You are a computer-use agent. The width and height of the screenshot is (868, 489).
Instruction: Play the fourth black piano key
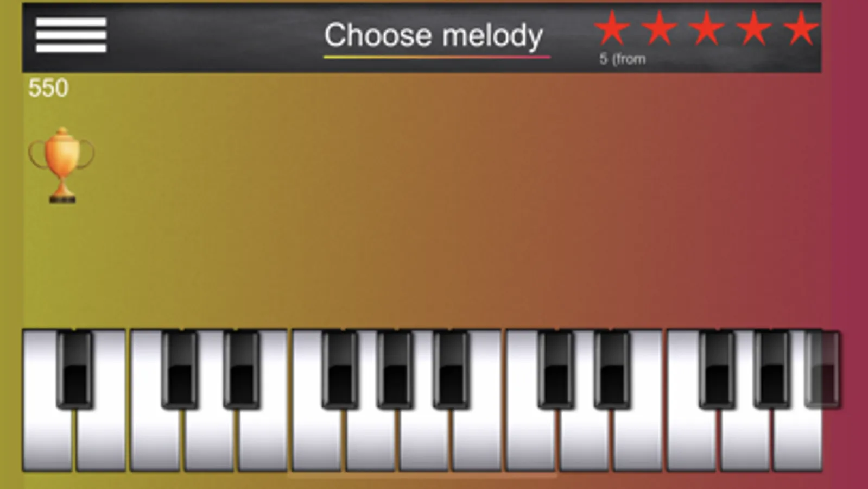[340, 369]
